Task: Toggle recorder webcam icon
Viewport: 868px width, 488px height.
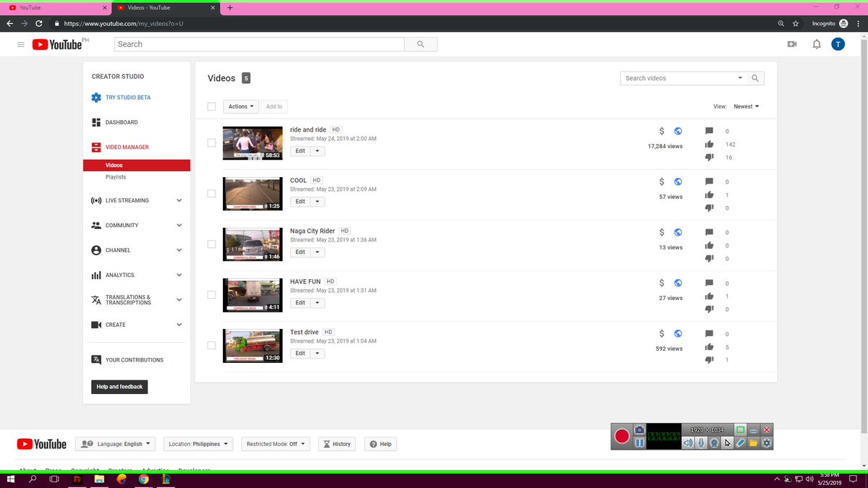Action: 714,442
